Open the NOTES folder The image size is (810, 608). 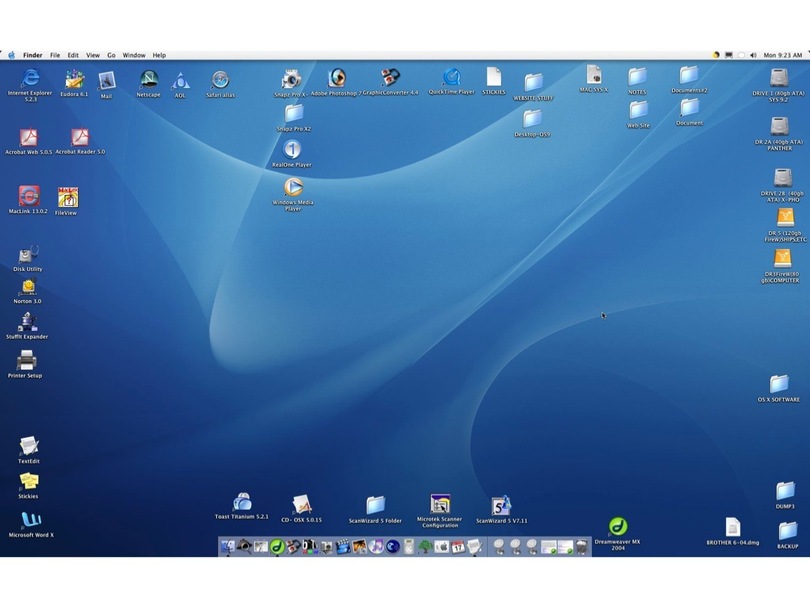[x=637, y=76]
